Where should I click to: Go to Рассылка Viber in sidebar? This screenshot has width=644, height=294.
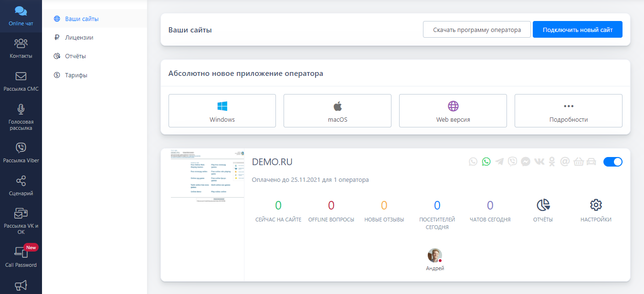21,152
